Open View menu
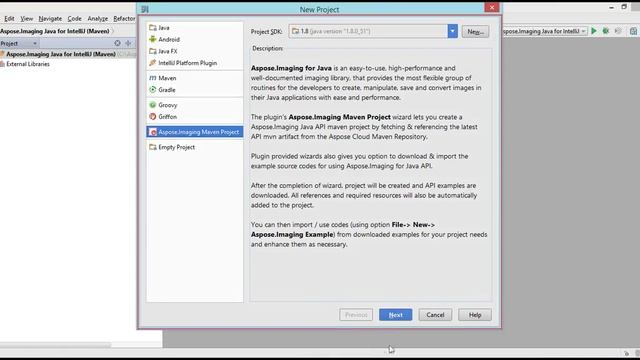The height and width of the screenshot is (360, 640). pyautogui.click(x=27, y=19)
